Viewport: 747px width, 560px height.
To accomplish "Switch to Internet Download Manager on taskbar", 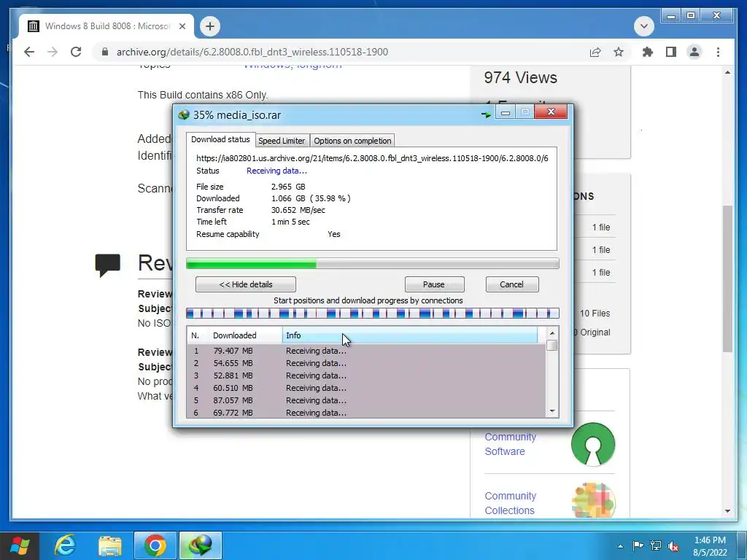I will tap(200, 545).
